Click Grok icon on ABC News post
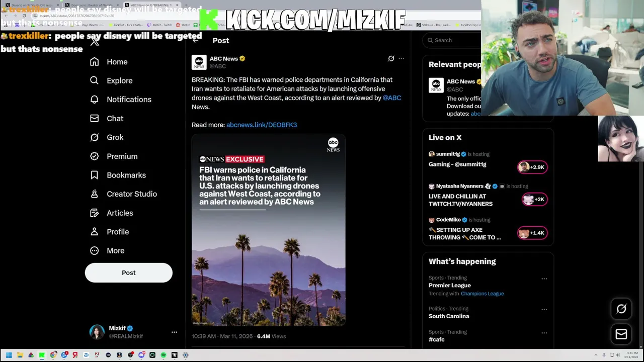 (x=391, y=58)
